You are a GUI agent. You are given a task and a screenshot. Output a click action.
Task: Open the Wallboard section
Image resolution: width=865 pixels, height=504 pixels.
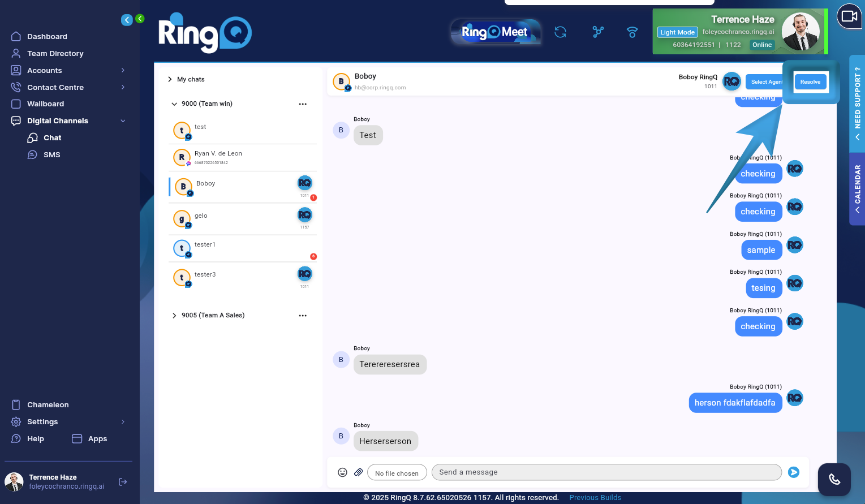[x=46, y=104]
